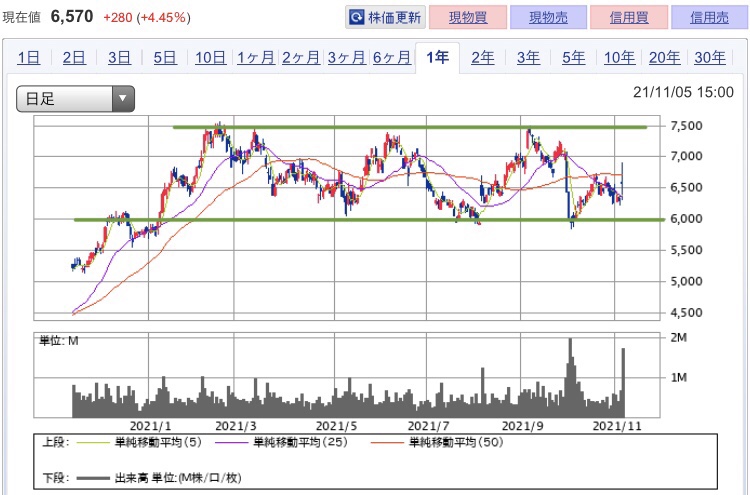Click the timestamp 21/11/05 15:00
Image resolution: width=750 pixels, height=495 pixels.
coord(683,92)
